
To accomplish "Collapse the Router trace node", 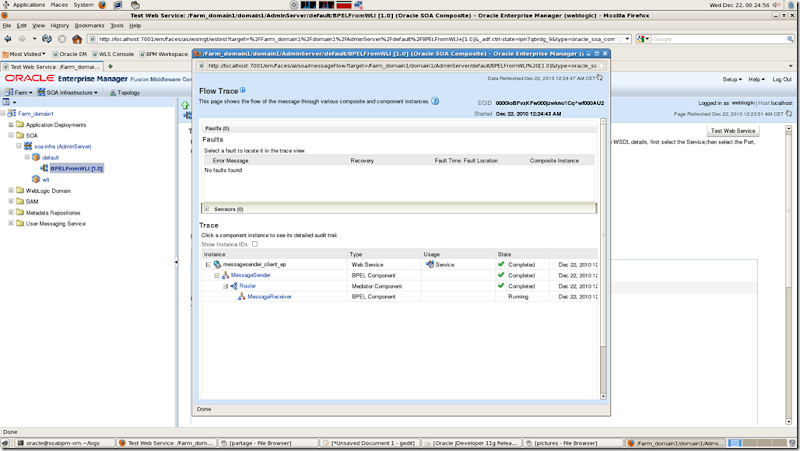I will point(225,286).
